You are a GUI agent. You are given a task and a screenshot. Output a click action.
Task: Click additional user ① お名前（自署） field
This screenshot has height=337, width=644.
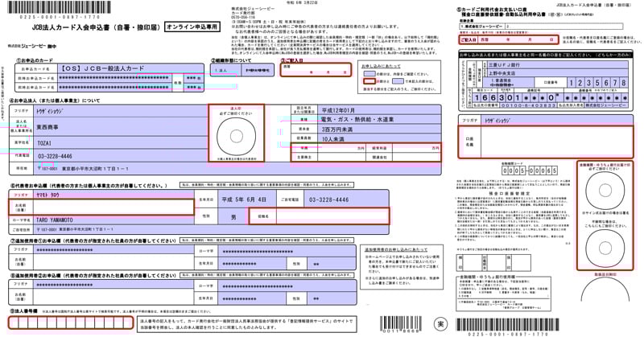pos(114,261)
